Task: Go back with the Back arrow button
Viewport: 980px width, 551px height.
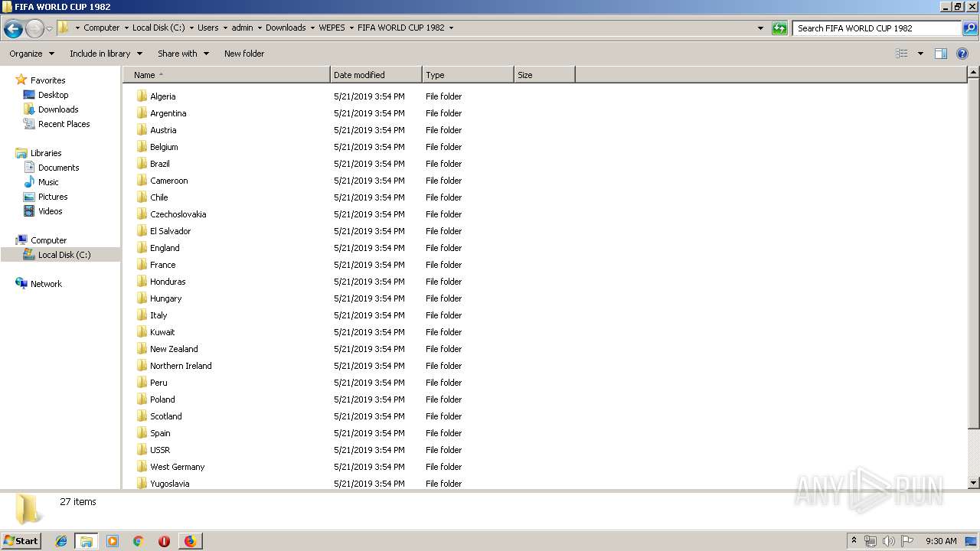Action: (13, 28)
